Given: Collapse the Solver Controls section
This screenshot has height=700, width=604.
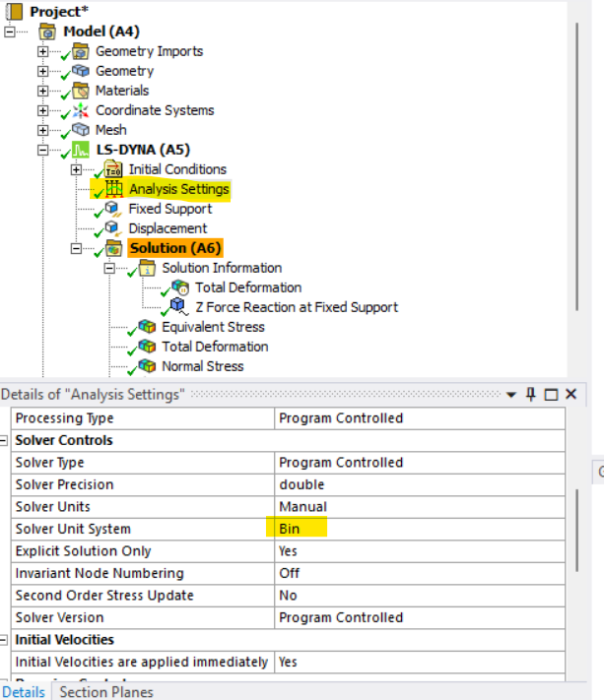Looking at the screenshot, I should click(6, 440).
